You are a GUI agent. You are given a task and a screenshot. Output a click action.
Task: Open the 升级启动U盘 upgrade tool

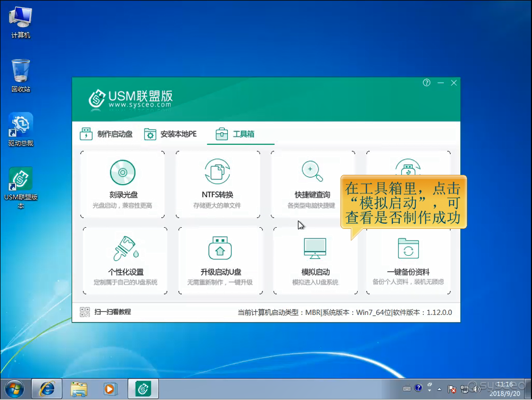click(220, 260)
